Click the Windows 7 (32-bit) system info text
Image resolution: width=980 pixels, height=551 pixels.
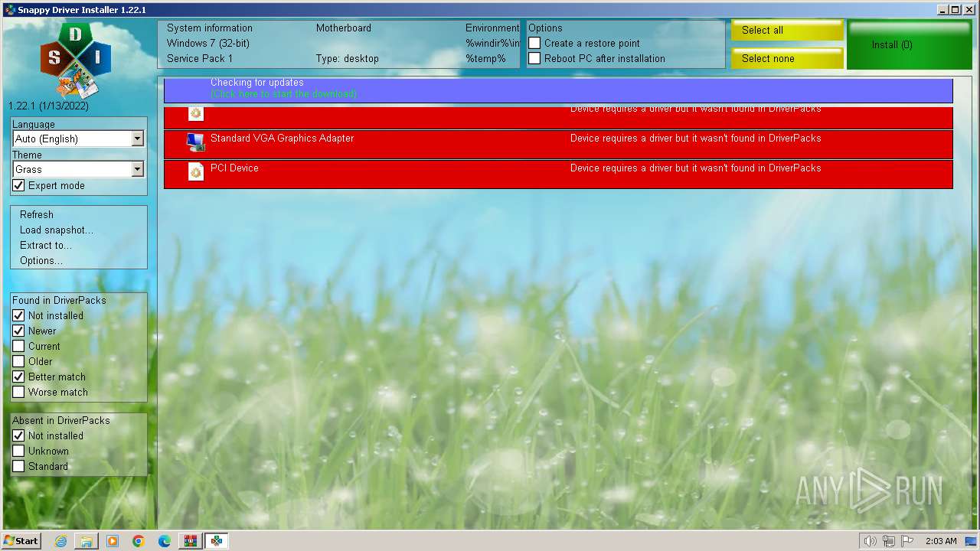pyautogui.click(x=208, y=43)
